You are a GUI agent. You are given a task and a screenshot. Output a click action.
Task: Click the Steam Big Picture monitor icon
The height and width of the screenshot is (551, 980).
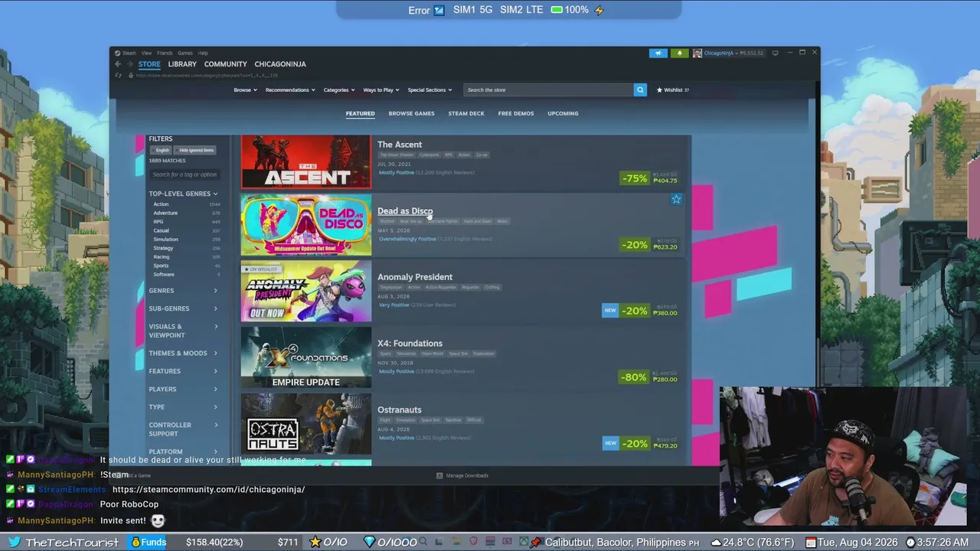(775, 53)
